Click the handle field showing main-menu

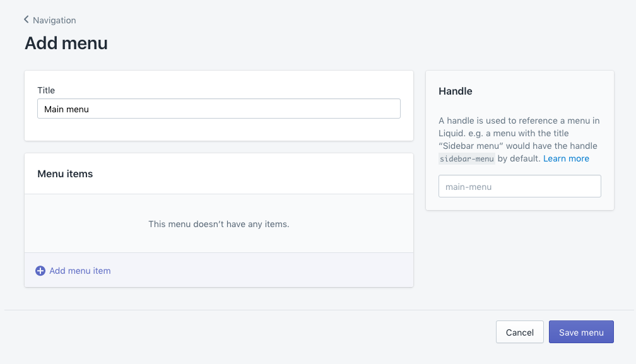519,186
